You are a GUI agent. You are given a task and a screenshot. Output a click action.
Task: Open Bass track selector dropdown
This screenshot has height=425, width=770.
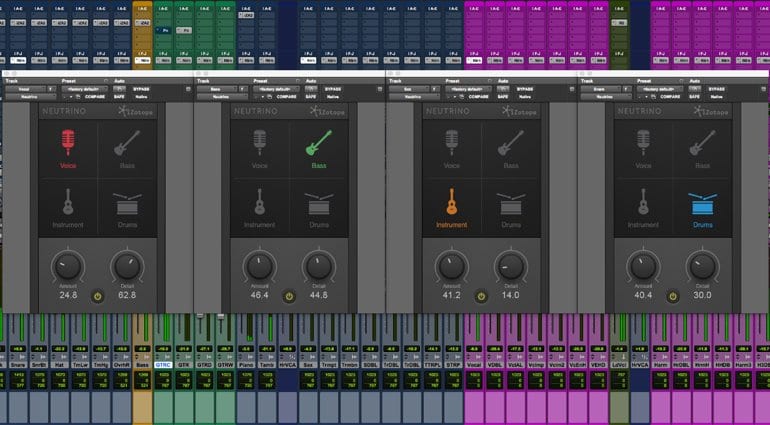[219, 89]
